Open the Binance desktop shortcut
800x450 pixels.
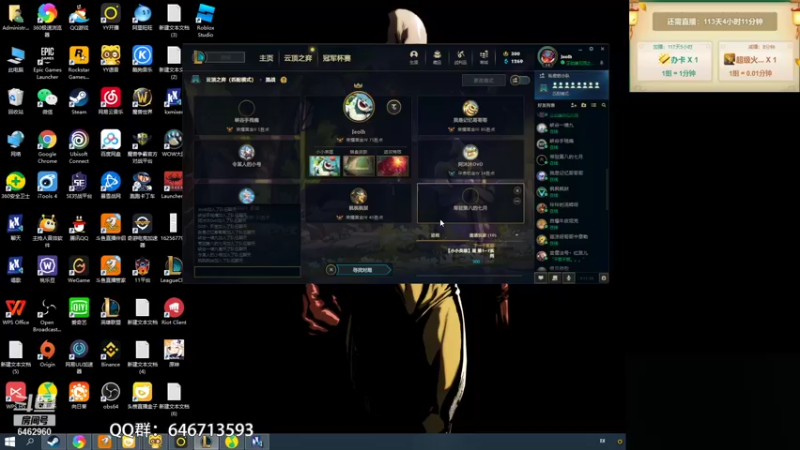[110, 353]
